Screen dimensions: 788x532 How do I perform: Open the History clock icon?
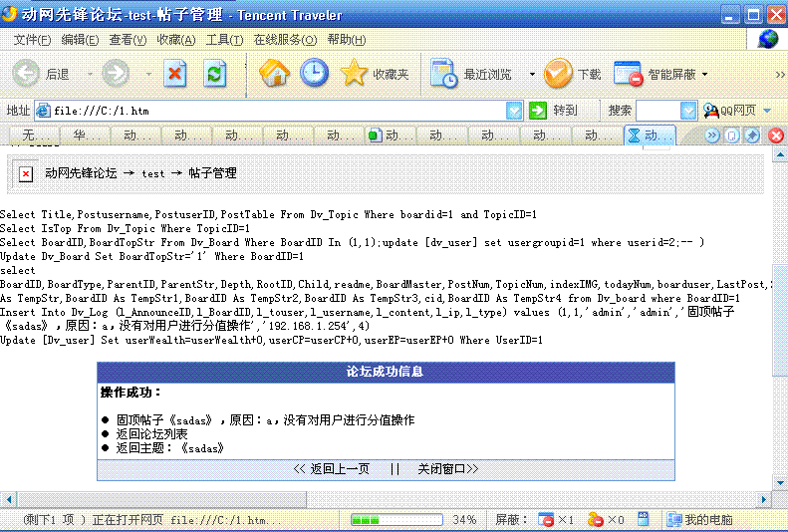314,74
